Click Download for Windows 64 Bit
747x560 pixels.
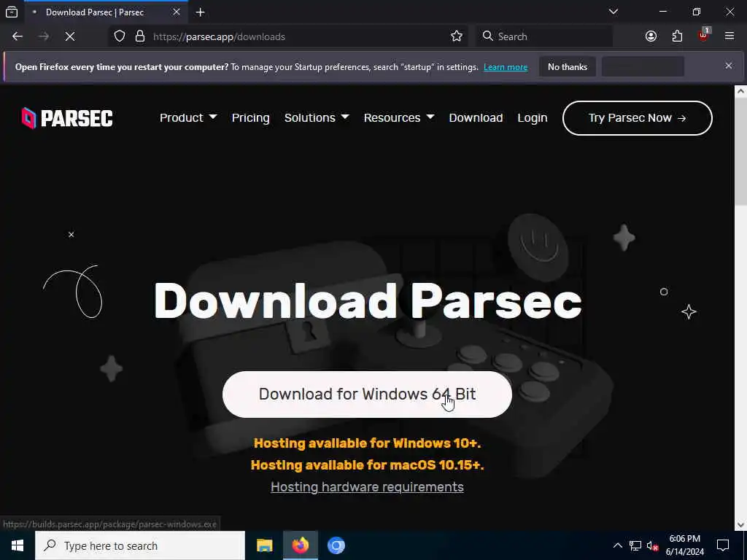point(368,394)
